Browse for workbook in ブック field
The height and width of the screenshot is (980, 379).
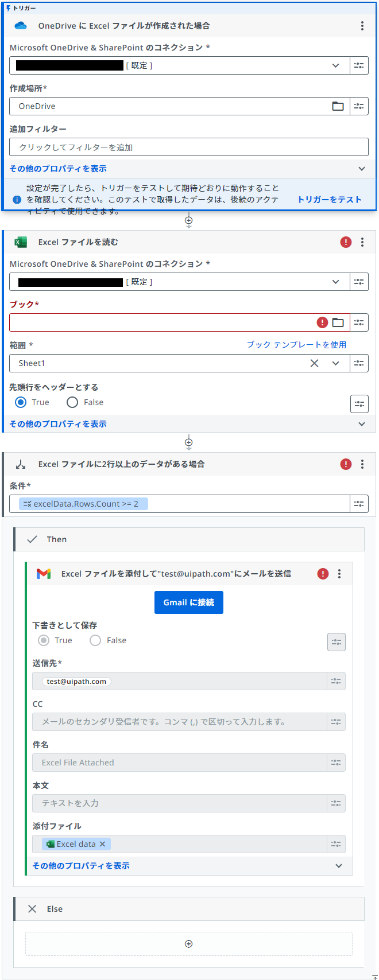click(338, 322)
